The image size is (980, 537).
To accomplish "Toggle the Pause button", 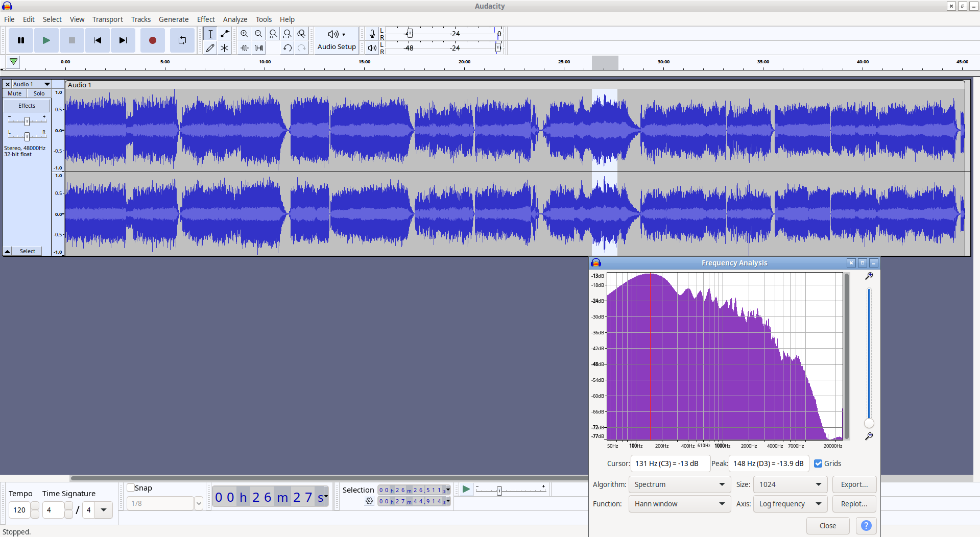I will point(21,40).
